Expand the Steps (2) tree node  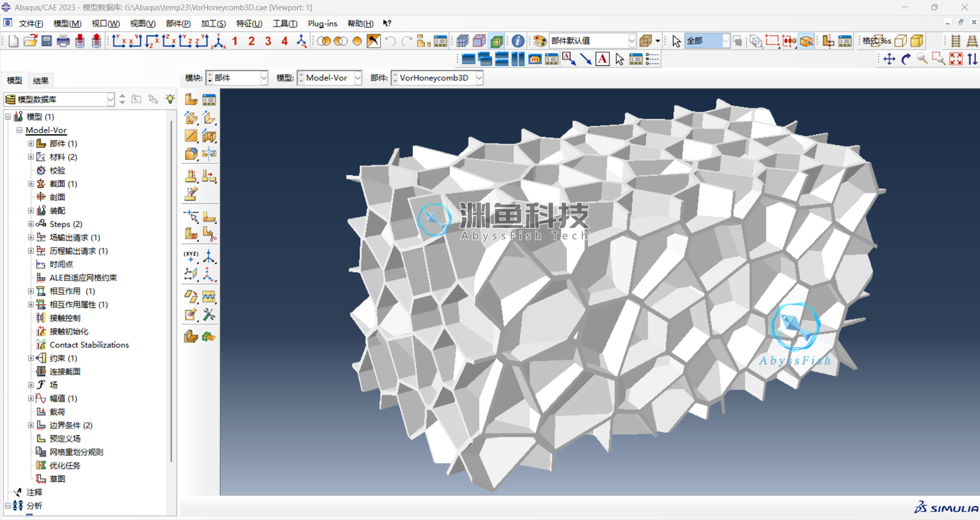(31, 224)
